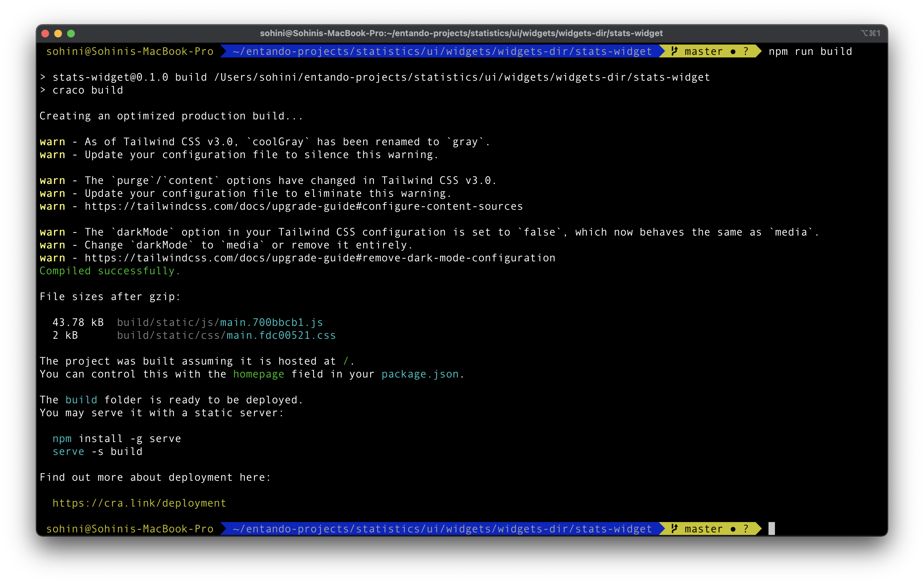Click the coolGray renamed warning line
The image size is (924, 584).
pyautogui.click(x=265, y=142)
